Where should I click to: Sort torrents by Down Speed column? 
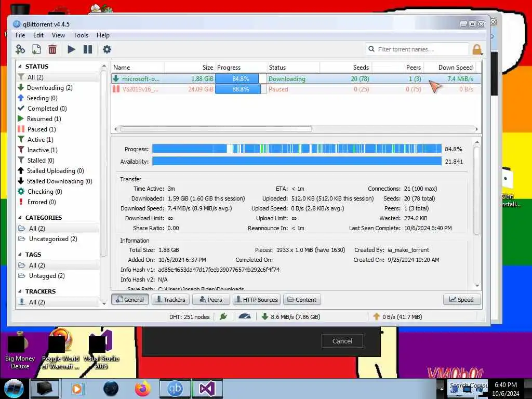(x=450, y=68)
